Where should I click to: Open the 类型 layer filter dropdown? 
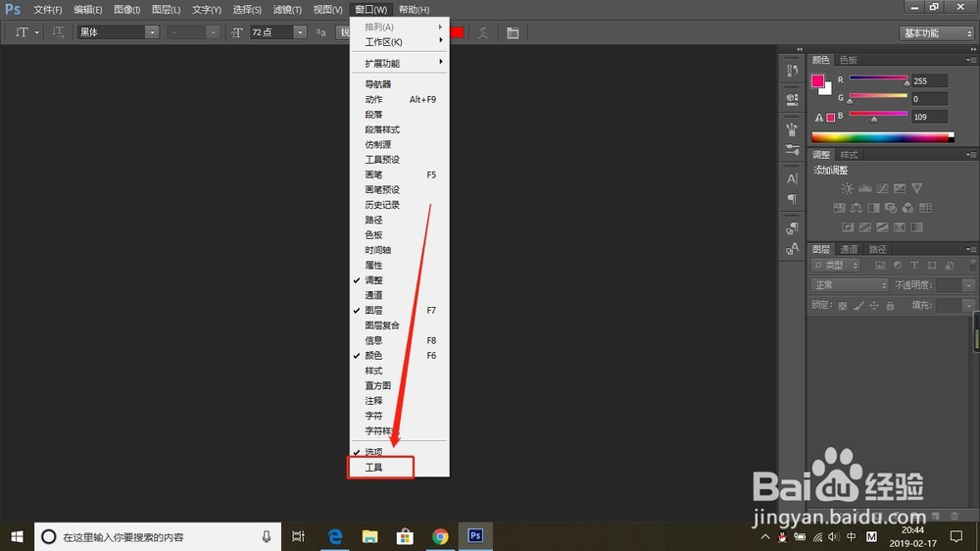(836, 265)
